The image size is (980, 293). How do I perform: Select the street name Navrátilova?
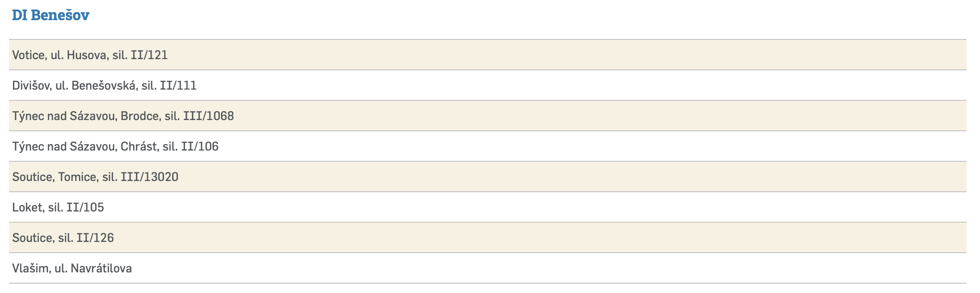tap(101, 268)
